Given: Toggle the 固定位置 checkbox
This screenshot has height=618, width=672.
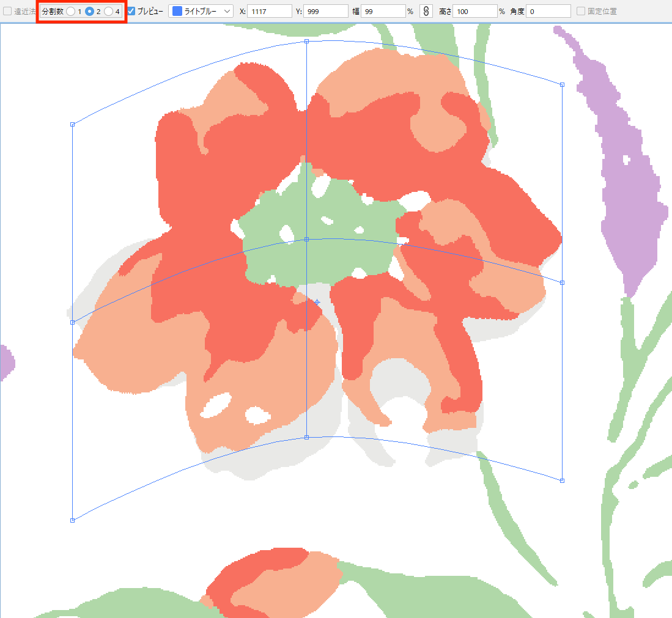Looking at the screenshot, I should (x=581, y=11).
